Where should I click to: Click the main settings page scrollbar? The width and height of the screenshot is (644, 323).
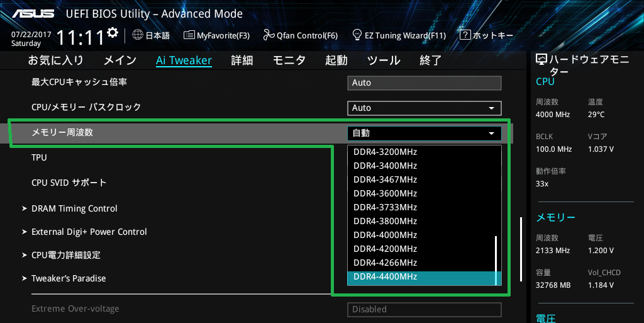[521, 249]
